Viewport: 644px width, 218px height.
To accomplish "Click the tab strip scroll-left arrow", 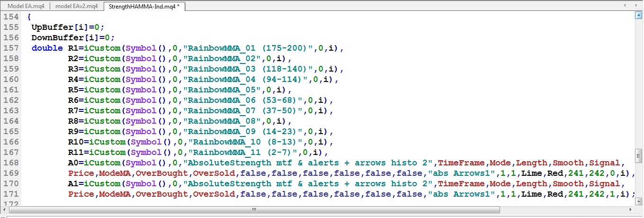I will click(626, 6).
